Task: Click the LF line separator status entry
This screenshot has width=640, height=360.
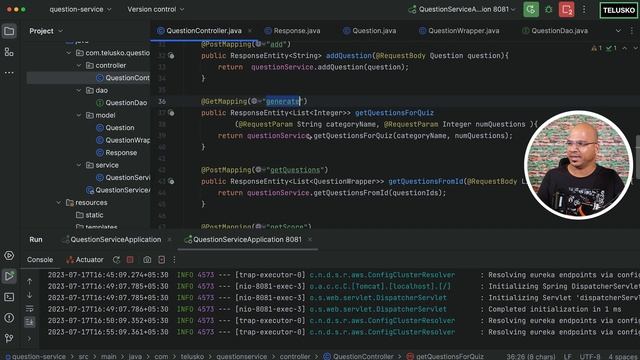Action: pyautogui.click(x=567, y=356)
